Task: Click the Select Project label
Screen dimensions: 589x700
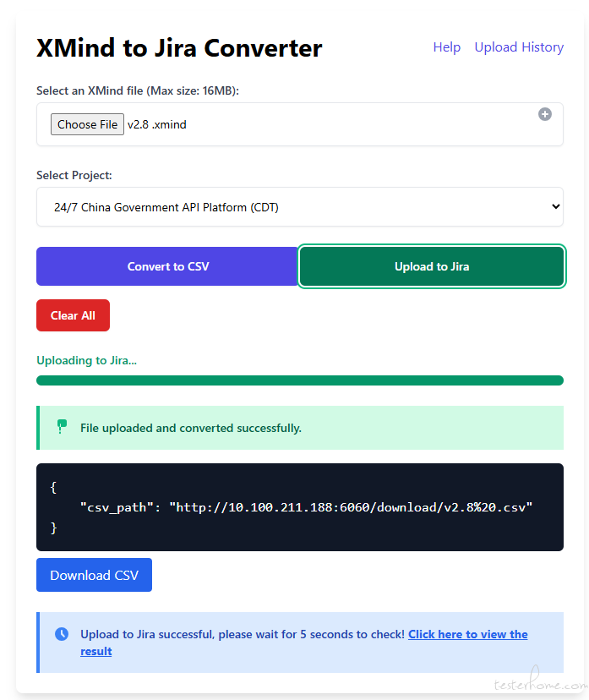Action: (74, 176)
